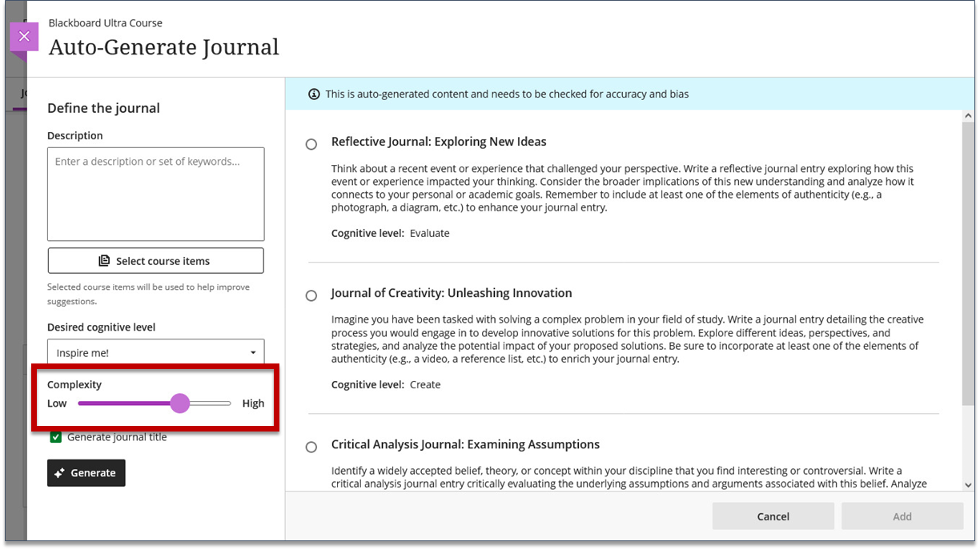Viewport: 980px width, 550px height.
Task: Select Critical Analysis Journal: Examining Assumptions option
Action: tap(311, 448)
